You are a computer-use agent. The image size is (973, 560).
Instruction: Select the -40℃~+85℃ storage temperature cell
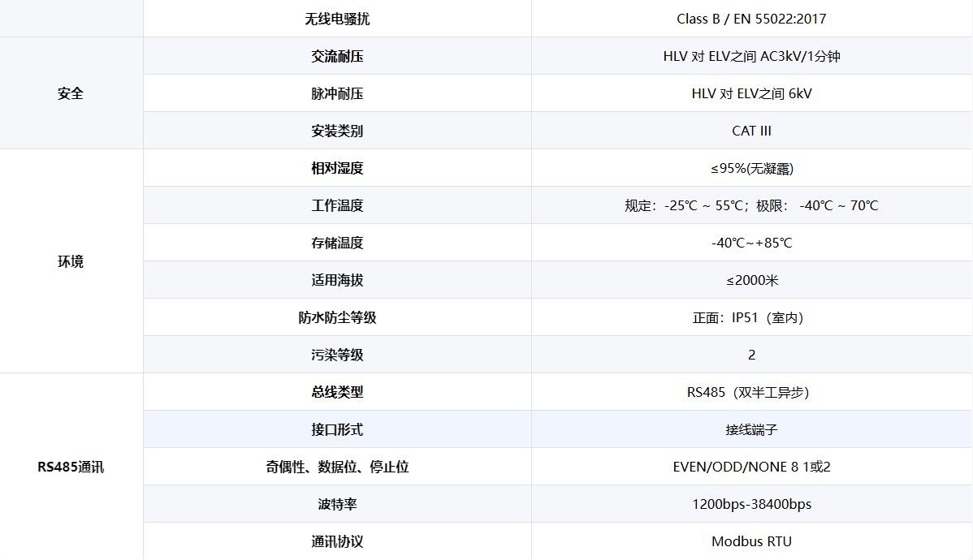tap(751, 243)
